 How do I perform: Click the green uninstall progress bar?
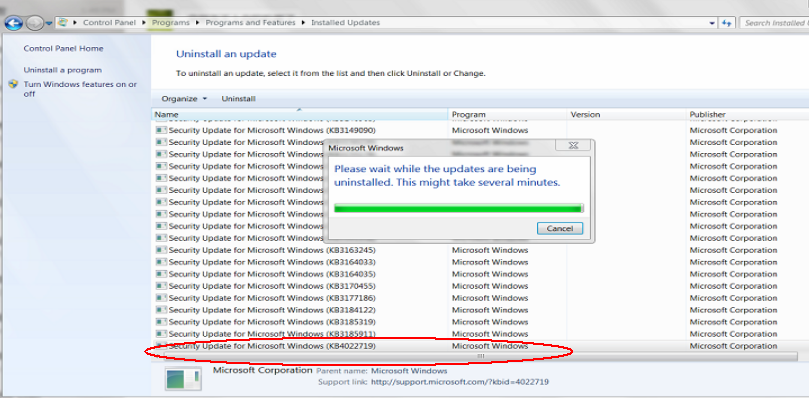click(x=459, y=208)
